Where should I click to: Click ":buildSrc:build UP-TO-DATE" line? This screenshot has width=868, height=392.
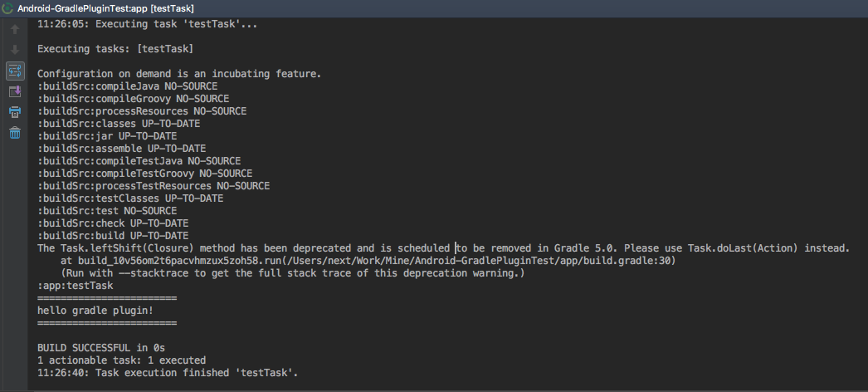point(112,236)
